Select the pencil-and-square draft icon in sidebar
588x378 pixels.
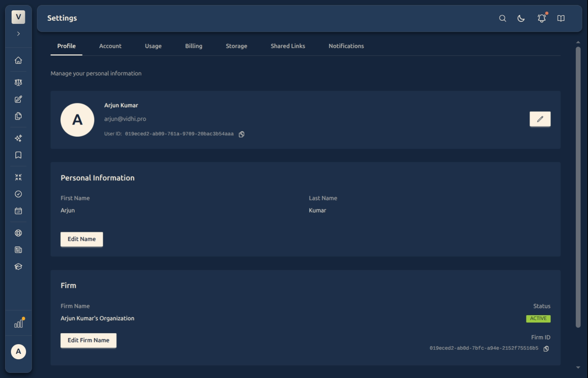pyautogui.click(x=18, y=99)
